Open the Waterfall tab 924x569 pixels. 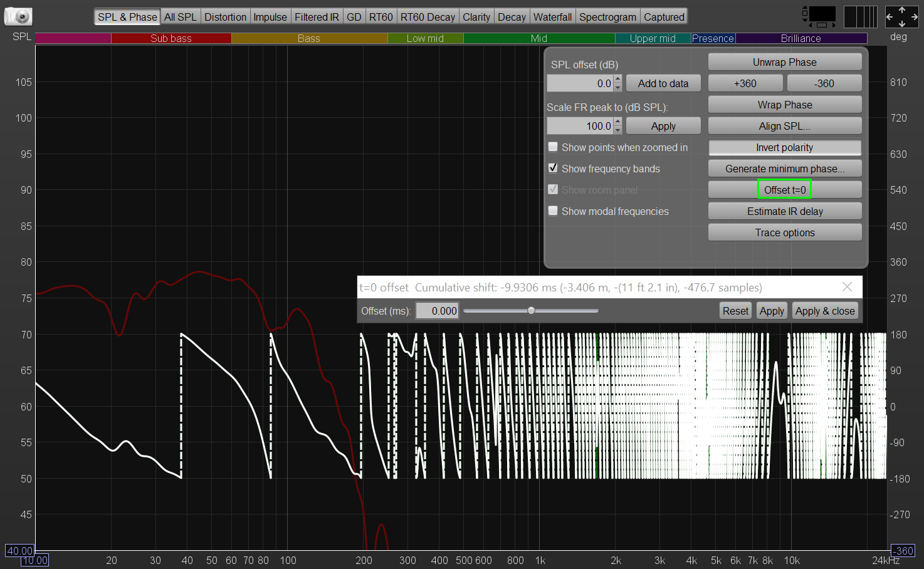click(x=552, y=17)
